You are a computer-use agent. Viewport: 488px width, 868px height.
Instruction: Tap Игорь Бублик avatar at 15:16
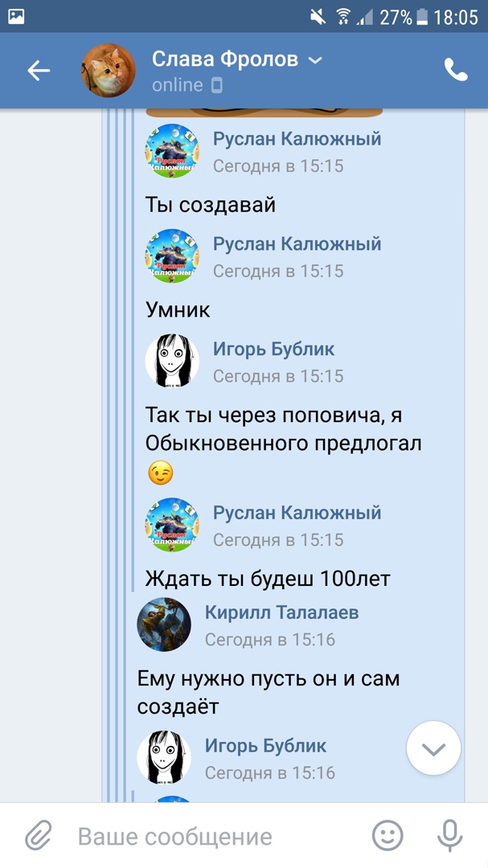pos(164,757)
